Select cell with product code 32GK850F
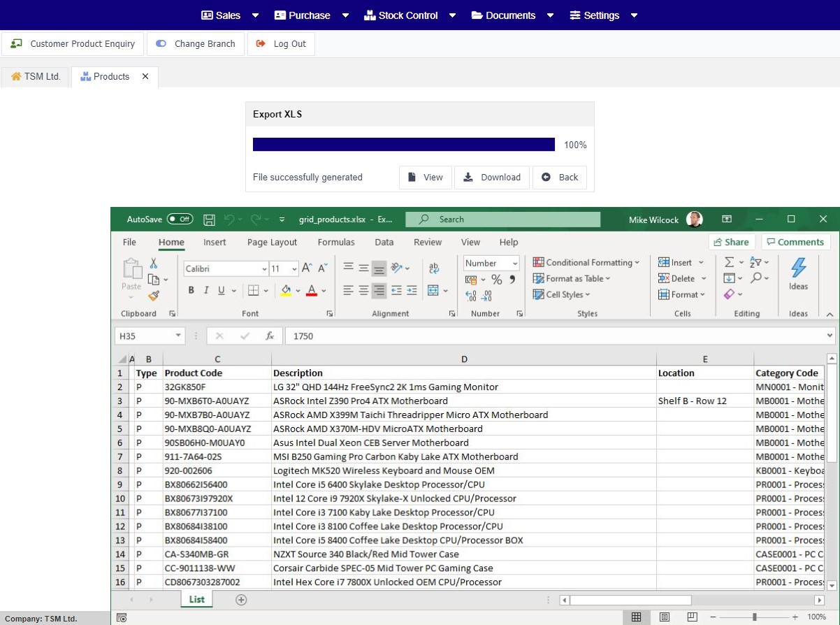 click(x=217, y=387)
